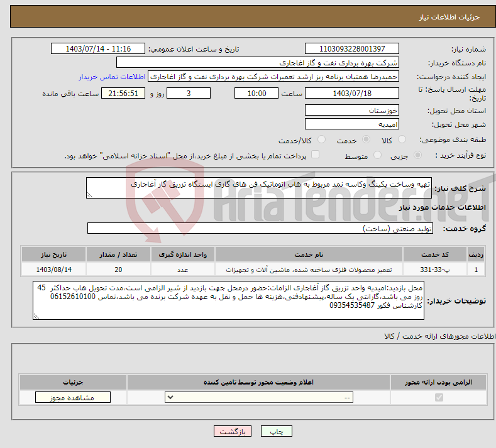Click the description textarea resize handle
The width and height of the screenshot is (496, 448).
[x=89, y=195]
